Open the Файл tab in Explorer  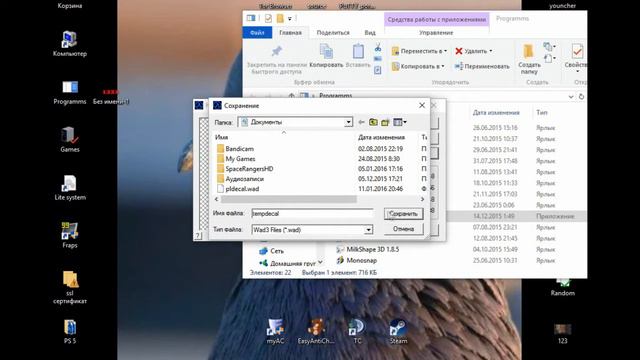coord(257,33)
